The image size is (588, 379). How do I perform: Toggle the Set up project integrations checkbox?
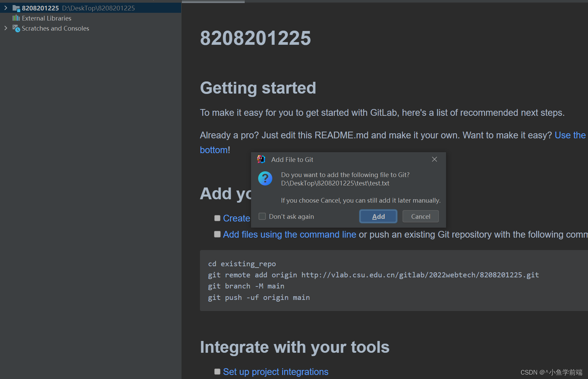click(x=217, y=371)
